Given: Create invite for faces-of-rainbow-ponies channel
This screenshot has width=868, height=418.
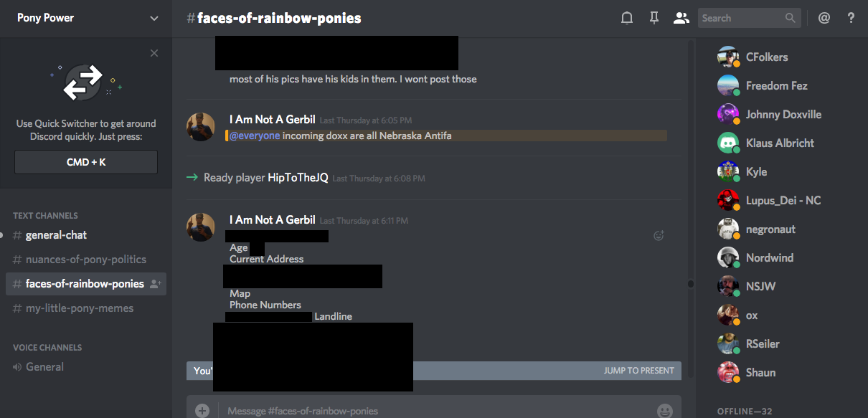Looking at the screenshot, I should tap(155, 284).
